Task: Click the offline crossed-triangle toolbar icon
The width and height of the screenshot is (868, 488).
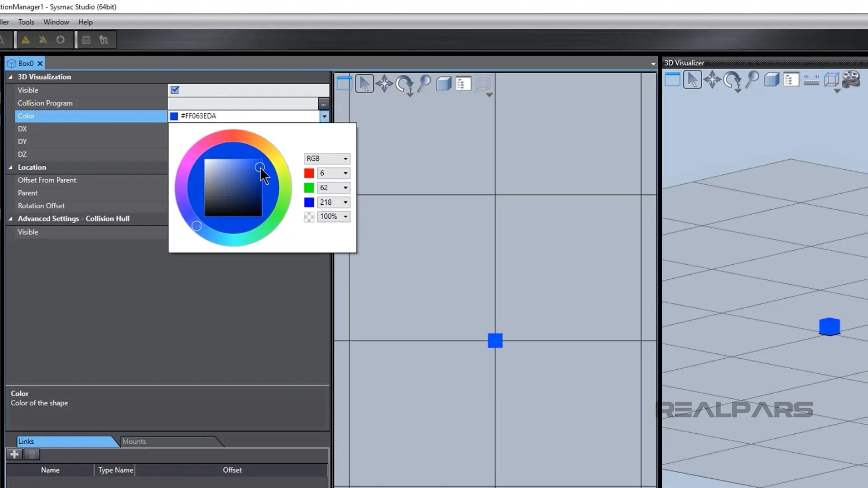Action: [x=43, y=40]
